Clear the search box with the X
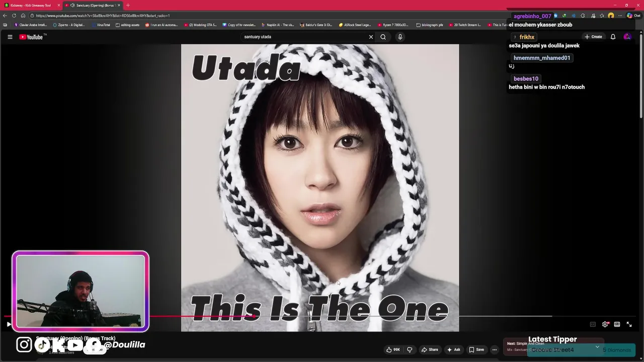The height and width of the screenshot is (362, 644). 371,37
